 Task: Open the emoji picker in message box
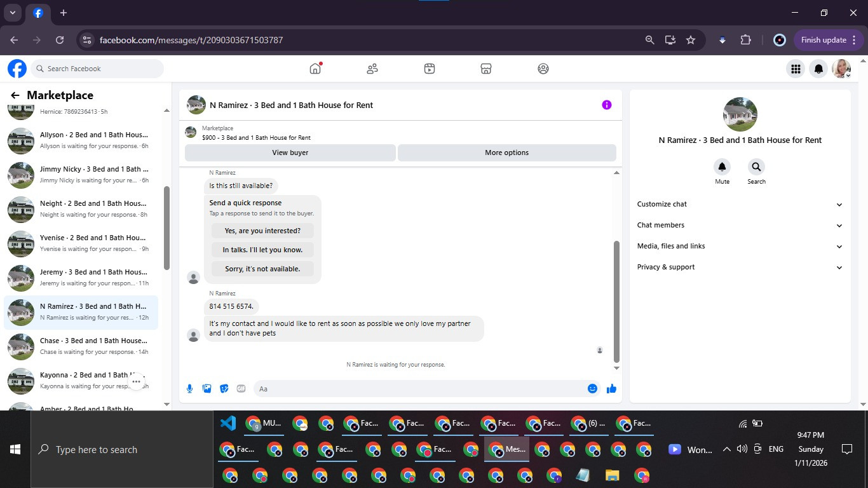click(x=592, y=388)
